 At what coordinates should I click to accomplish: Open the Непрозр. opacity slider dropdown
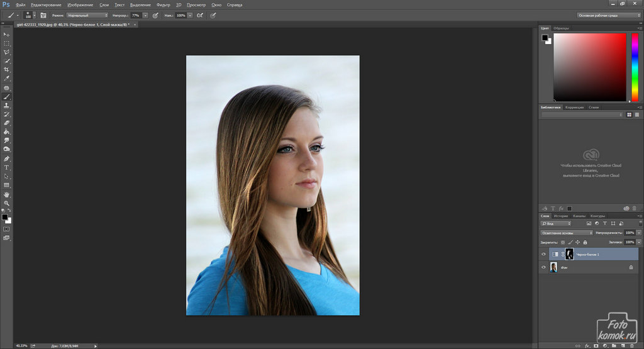coord(145,15)
